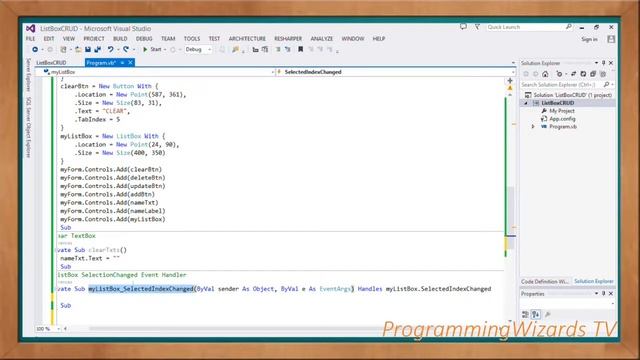
Task: Open the WINDOW menu
Action: [x=353, y=39]
